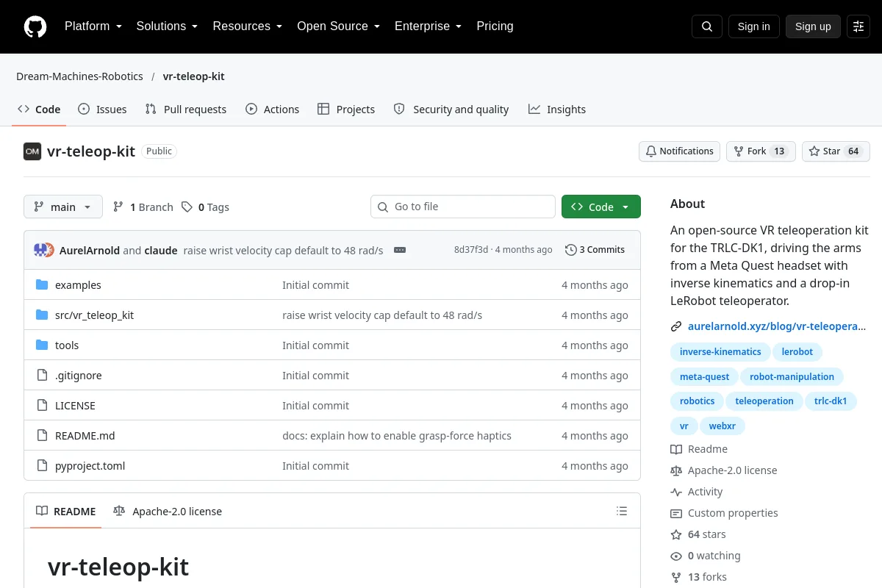Switch to the Issues tab

tap(102, 109)
